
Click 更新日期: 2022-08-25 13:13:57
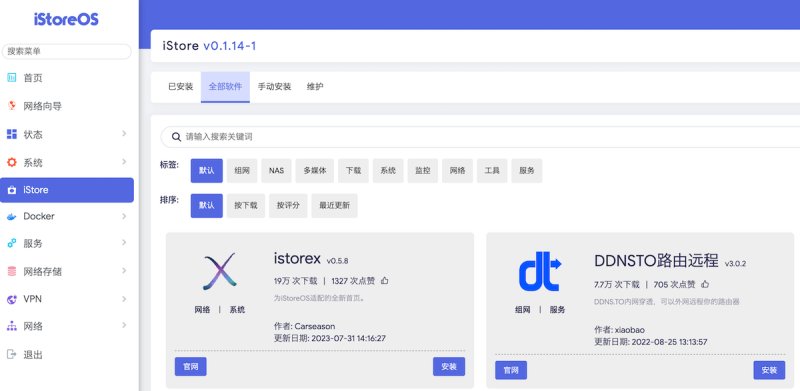(651, 342)
